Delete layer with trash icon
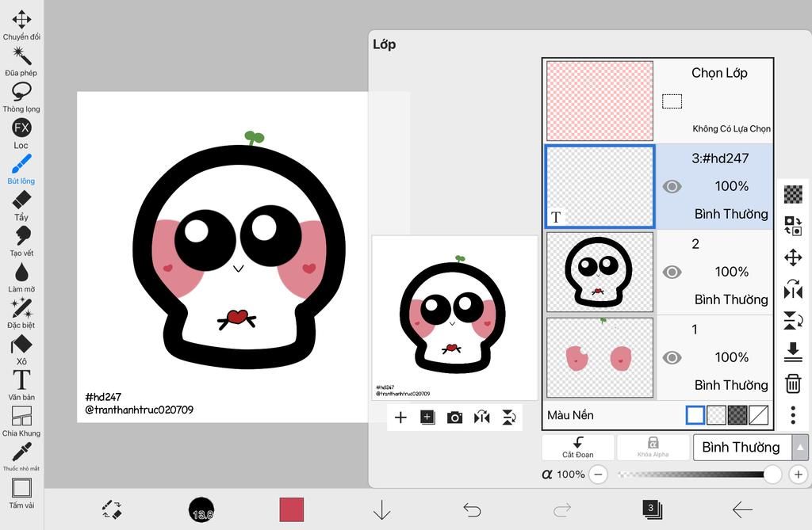Screen dimensions: 812x530 point(793,383)
